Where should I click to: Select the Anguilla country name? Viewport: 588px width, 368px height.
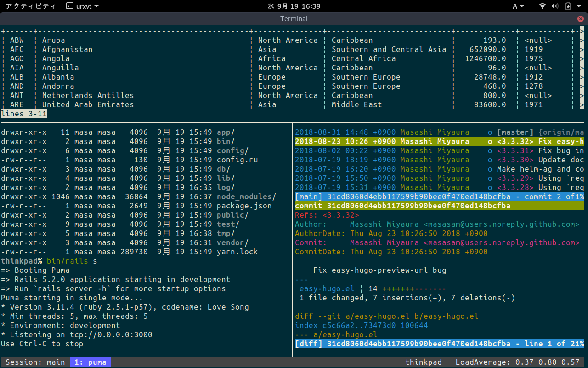pyautogui.click(x=61, y=68)
